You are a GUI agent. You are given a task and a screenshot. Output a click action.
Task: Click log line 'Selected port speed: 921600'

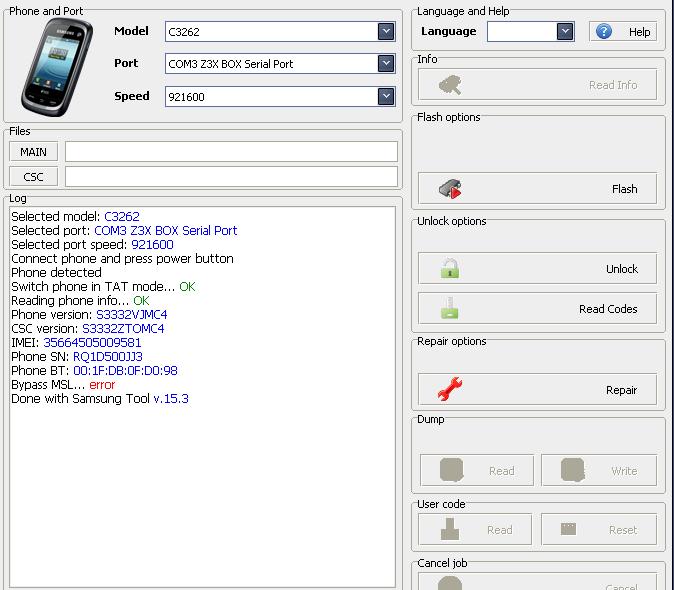[92, 245]
